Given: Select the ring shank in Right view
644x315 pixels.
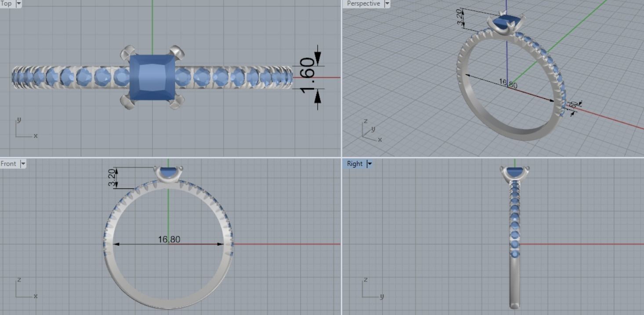Looking at the screenshot, I should pyautogui.click(x=515, y=281).
